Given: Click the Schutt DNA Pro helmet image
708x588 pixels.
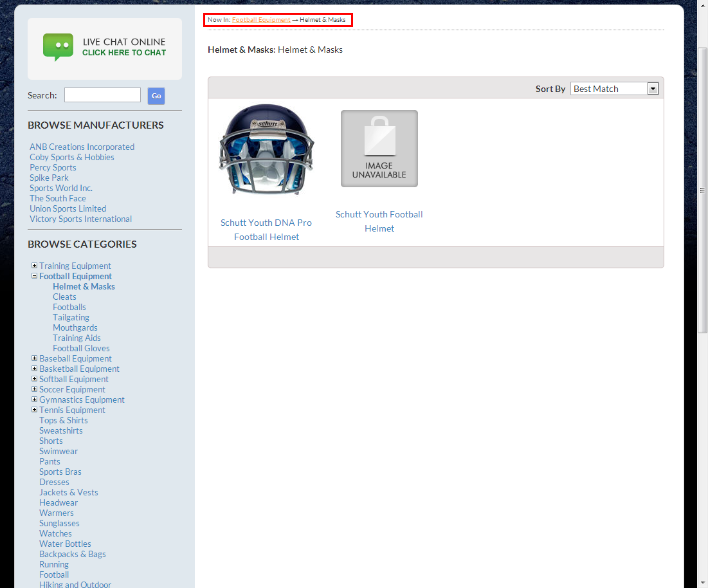Looking at the screenshot, I should (266, 150).
